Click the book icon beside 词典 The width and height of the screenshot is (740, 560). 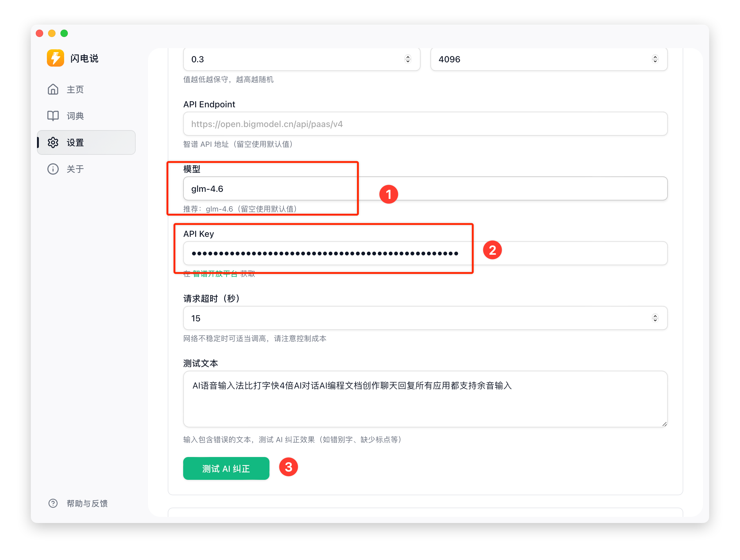(53, 116)
